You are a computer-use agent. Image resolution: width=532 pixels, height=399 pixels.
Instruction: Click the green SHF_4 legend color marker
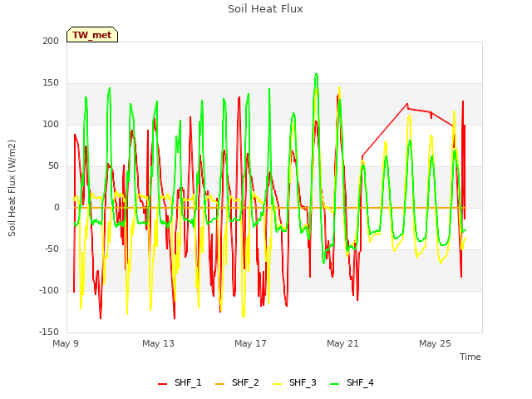click(x=334, y=384)
